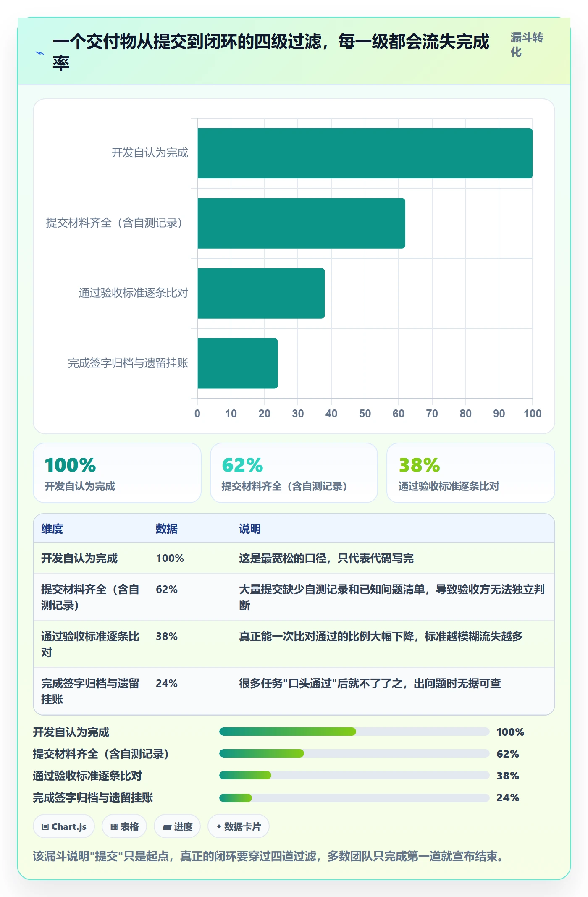Click the progress list label 完成签字归档与遗留挂账

(93, 797)
